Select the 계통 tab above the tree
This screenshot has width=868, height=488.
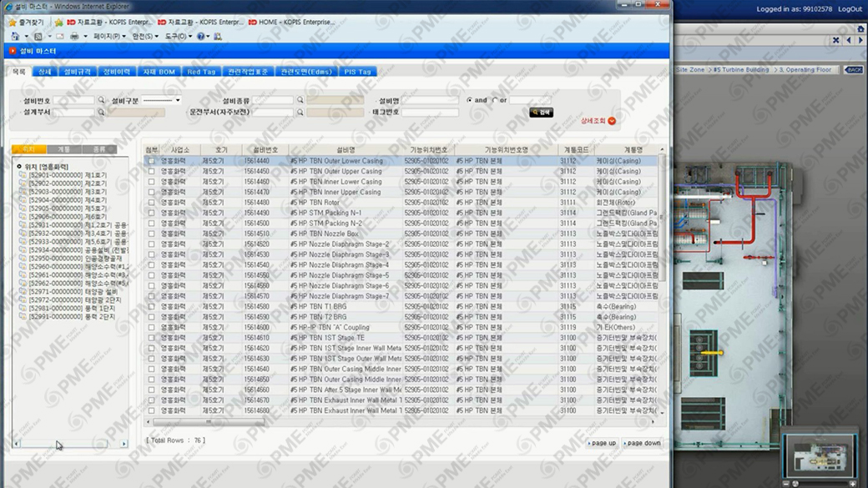(64, 149)
